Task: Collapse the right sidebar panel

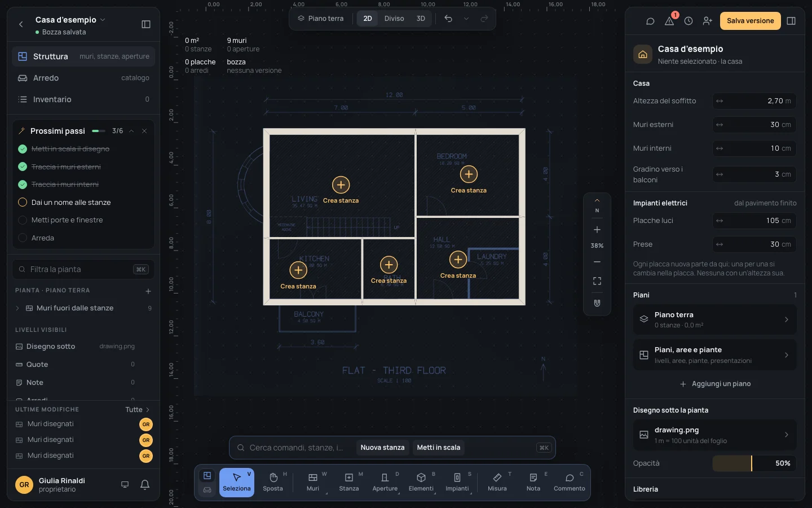Action: pos(791,21)
